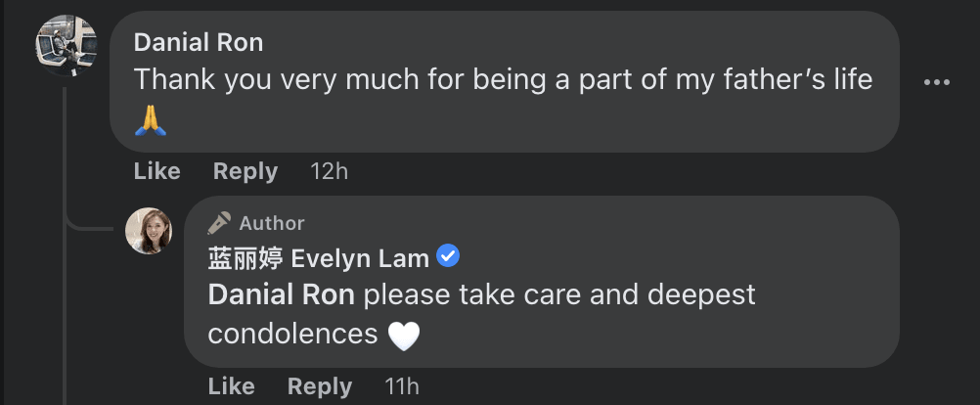
Task: Click the tagged Danial Ron mention in reply
Action: point(282,294)
